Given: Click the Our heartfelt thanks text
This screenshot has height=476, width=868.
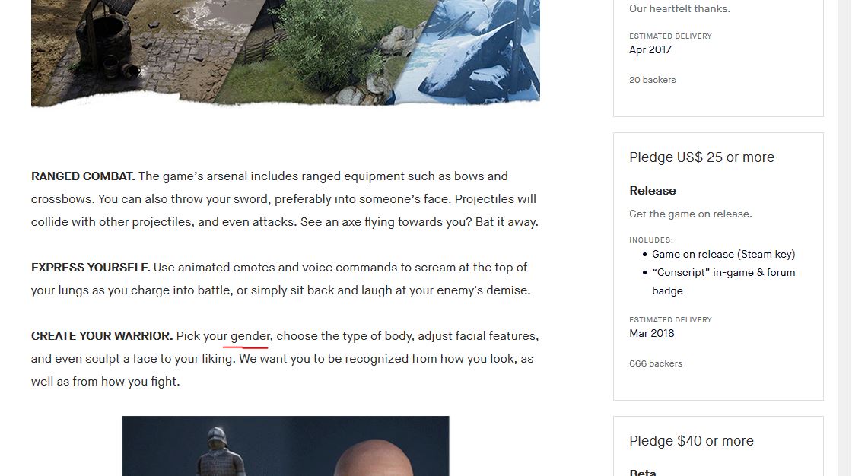Looking at the screenshot, I should click(679, 9).
